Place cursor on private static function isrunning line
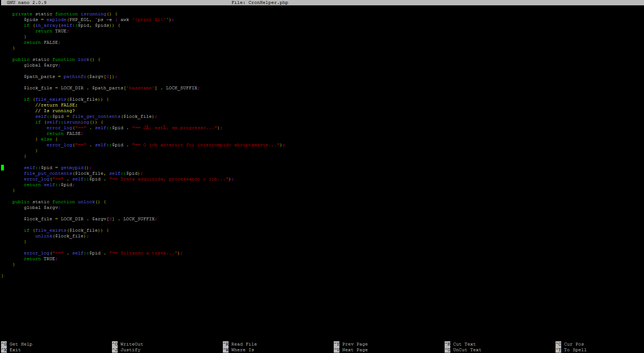This screenshot has height=353, width=644. (65, 14)
